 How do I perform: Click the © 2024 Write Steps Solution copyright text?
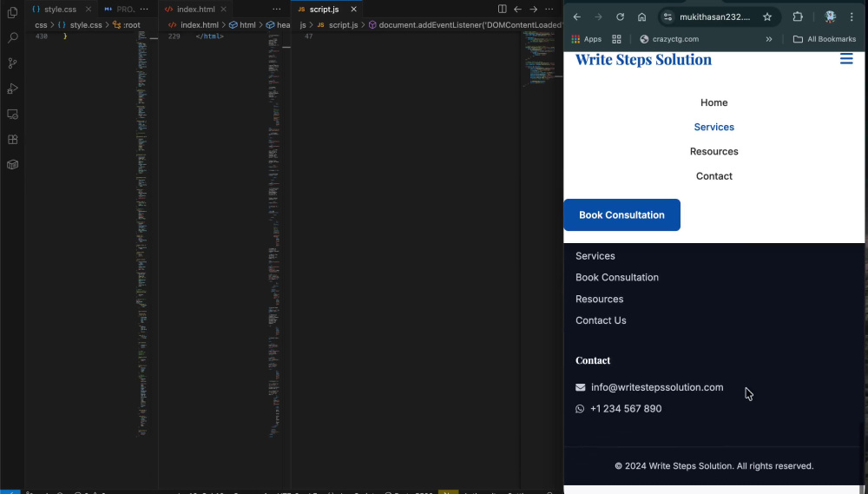(714, 466)
